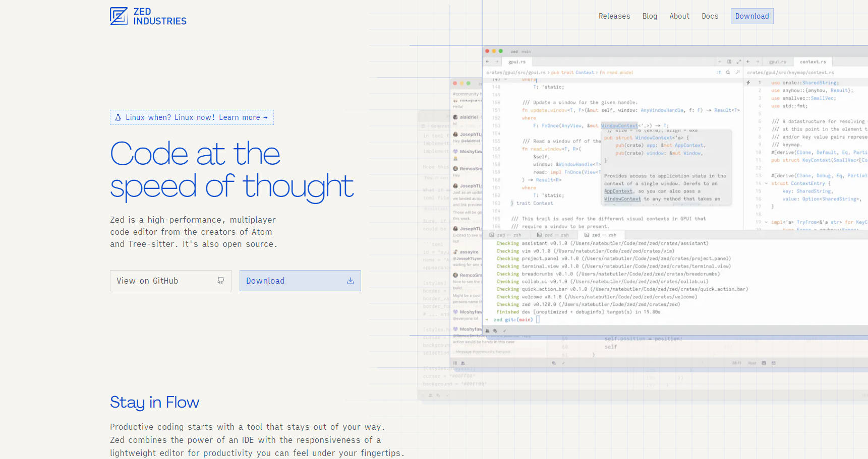Click the assistant panel icon at the status bar's end
Image resolution: width=868 pixels, height=459 pixels.
(x=773, y=363)
